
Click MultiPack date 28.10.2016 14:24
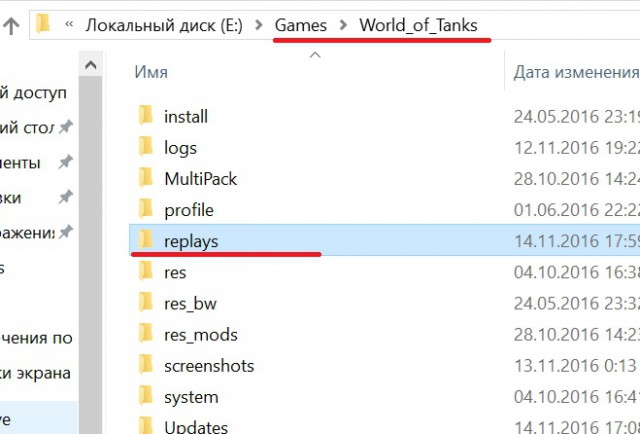[x=576, y=179]
